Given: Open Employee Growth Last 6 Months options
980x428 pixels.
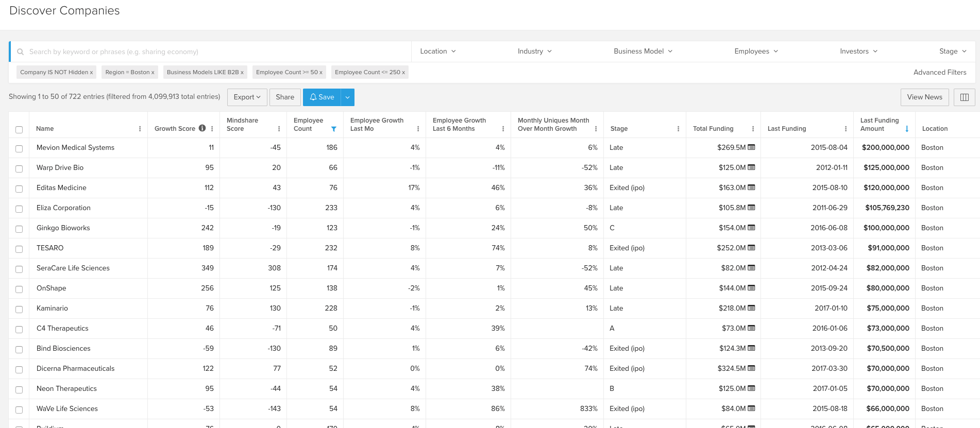Looking at the screenshot, I should pos(503,129).
